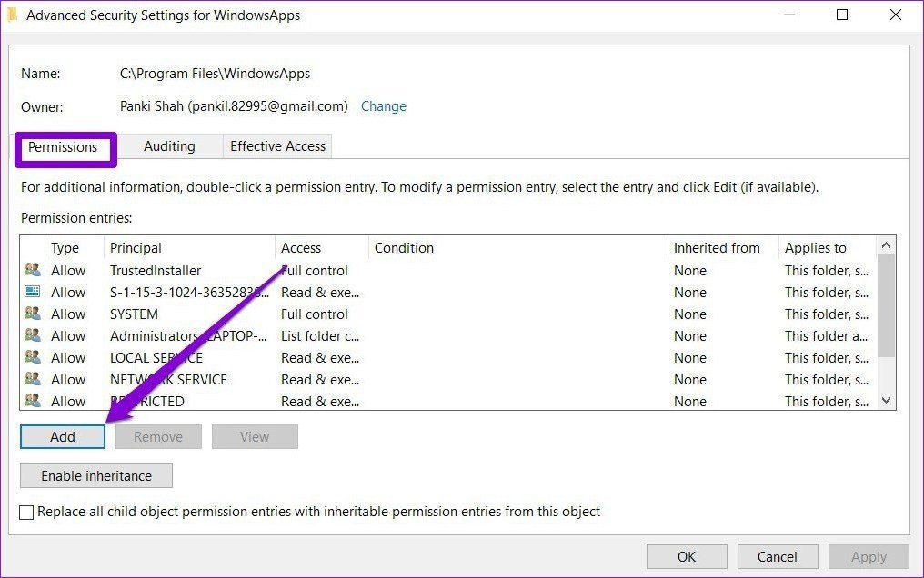Image resolution: width=924 pixels, height=578 pixels.
Task: Click 'This folder a...' applies-to cell
Action: [x=826, y=336]
